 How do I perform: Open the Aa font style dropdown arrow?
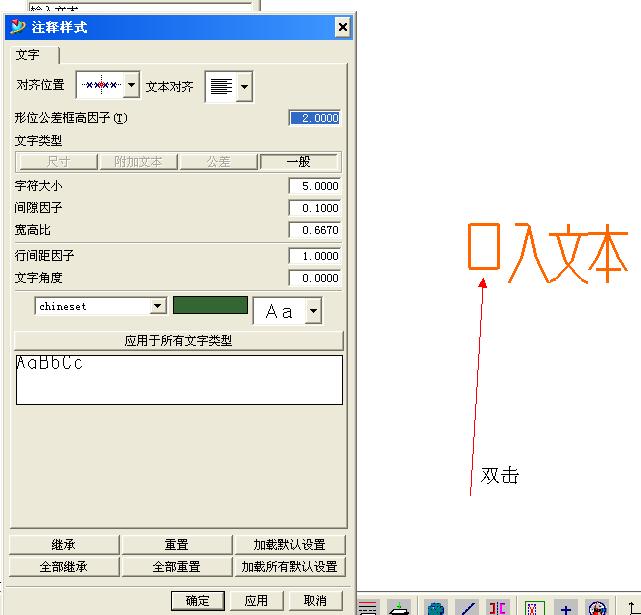[x=313, y=311]
